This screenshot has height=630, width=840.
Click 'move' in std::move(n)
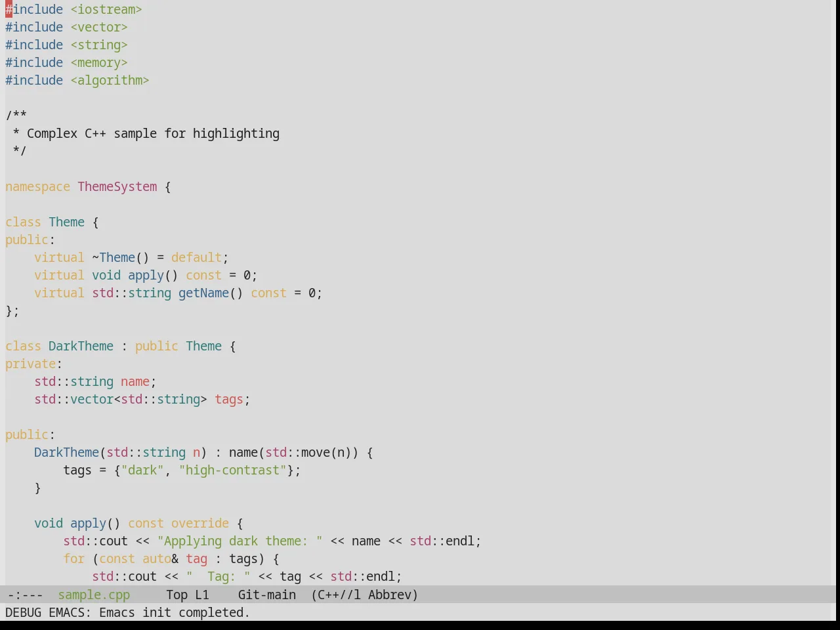tap(316, 452)
